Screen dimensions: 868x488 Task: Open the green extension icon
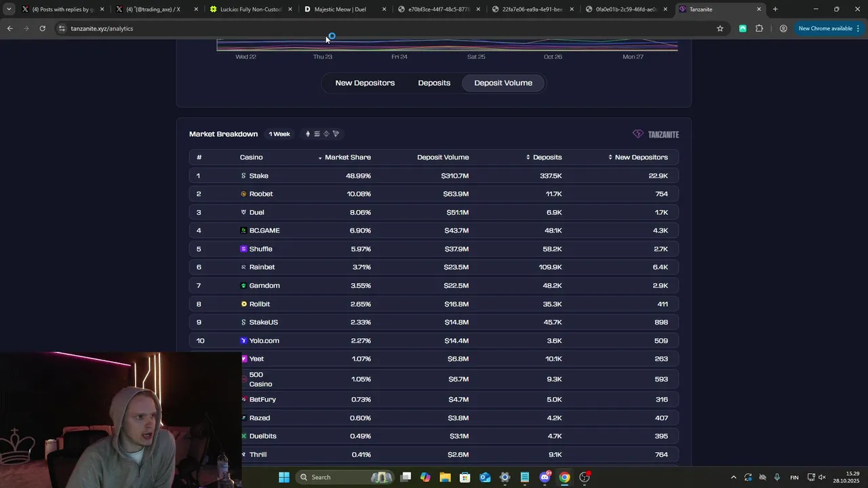(x=743, y=28)
